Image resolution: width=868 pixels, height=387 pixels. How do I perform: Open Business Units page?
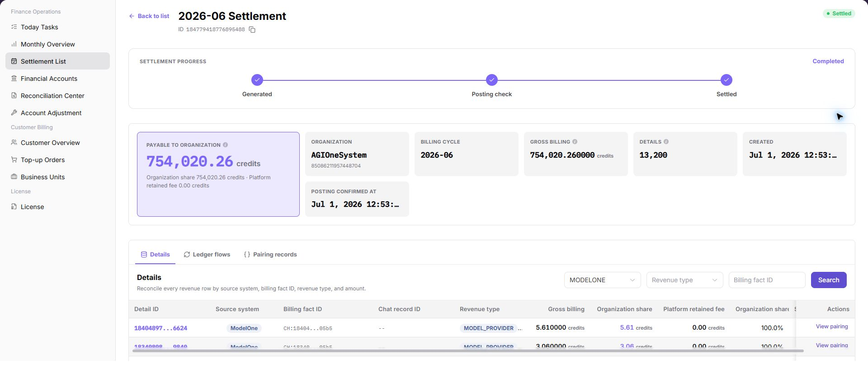coord(57,177)
